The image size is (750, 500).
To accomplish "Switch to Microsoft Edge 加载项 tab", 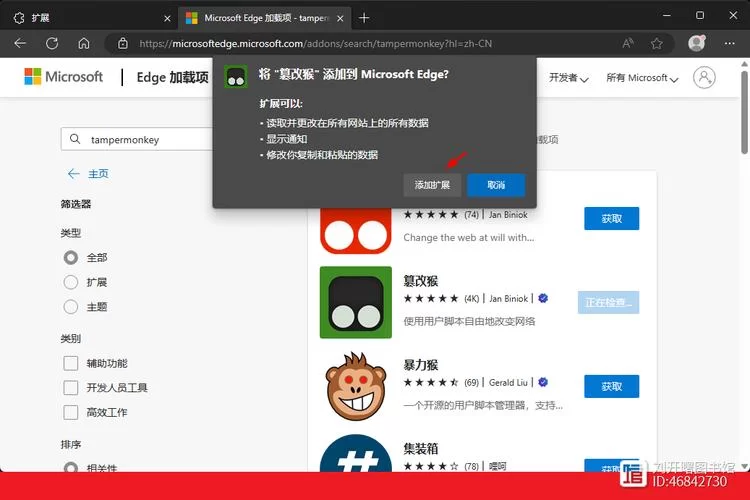I will pos(265,18).
